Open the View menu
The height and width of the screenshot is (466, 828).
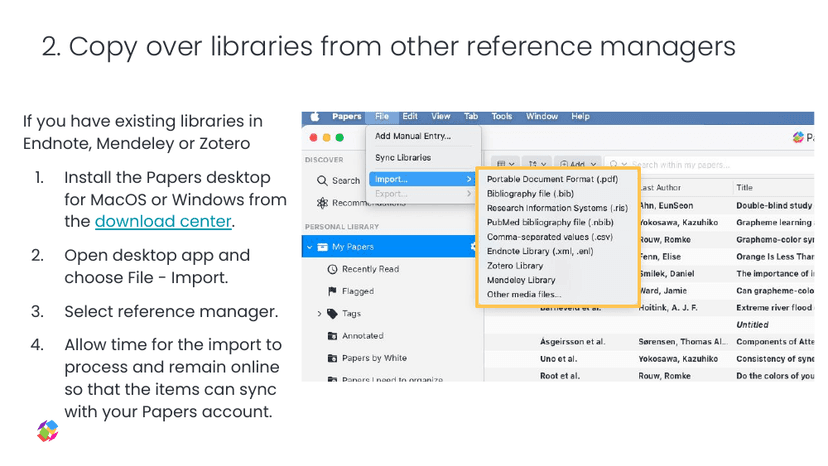pos(440,116)
